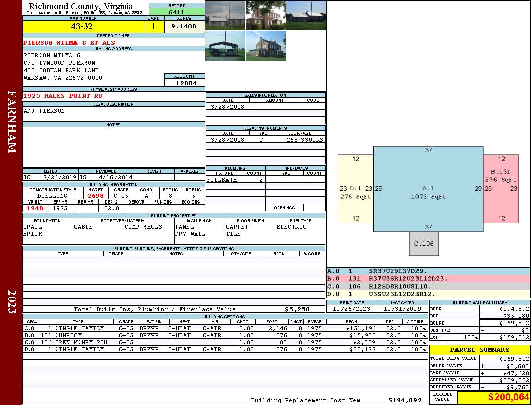Click the fuel type ELECTRIC
This screenshot has height=405, width=532.
tap(291, 227)
